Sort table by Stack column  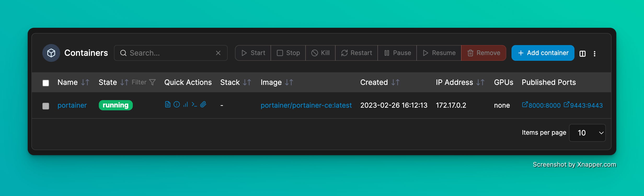[x=247, y=83]
